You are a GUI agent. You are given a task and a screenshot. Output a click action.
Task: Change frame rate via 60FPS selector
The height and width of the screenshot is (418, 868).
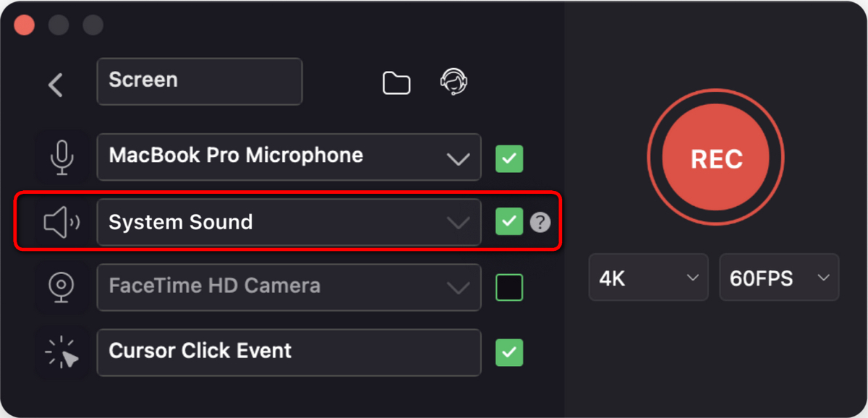(x=778, y=277)
